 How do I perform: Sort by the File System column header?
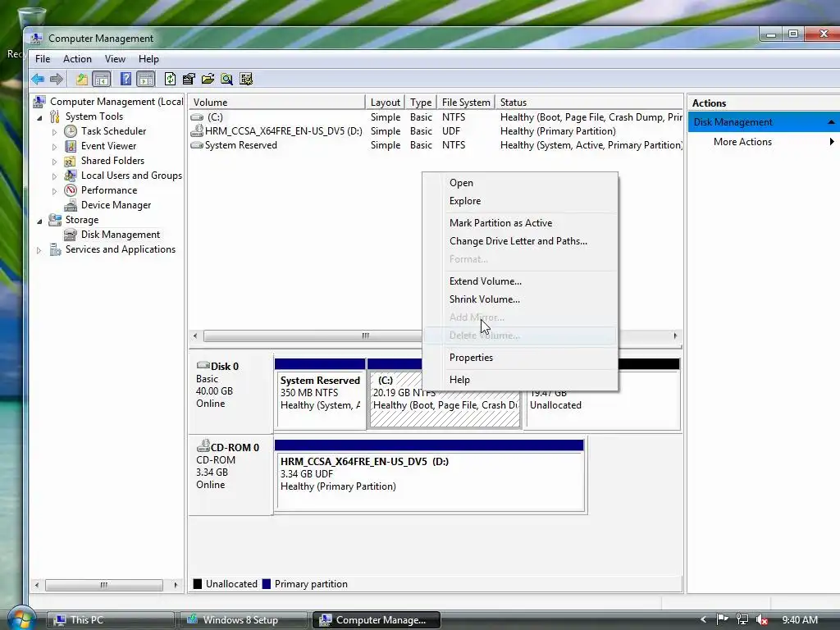466,102
